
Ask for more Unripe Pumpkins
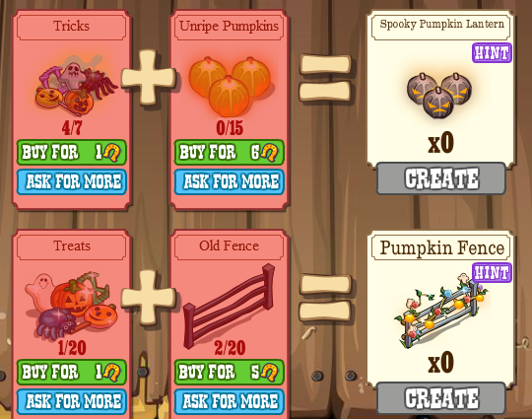pyautogui.click(x=229, y=181)
